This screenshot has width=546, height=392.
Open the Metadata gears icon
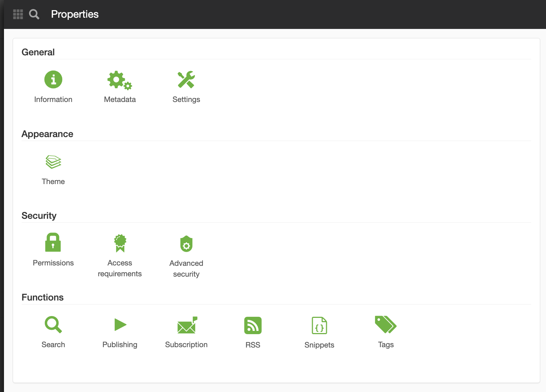120,80
